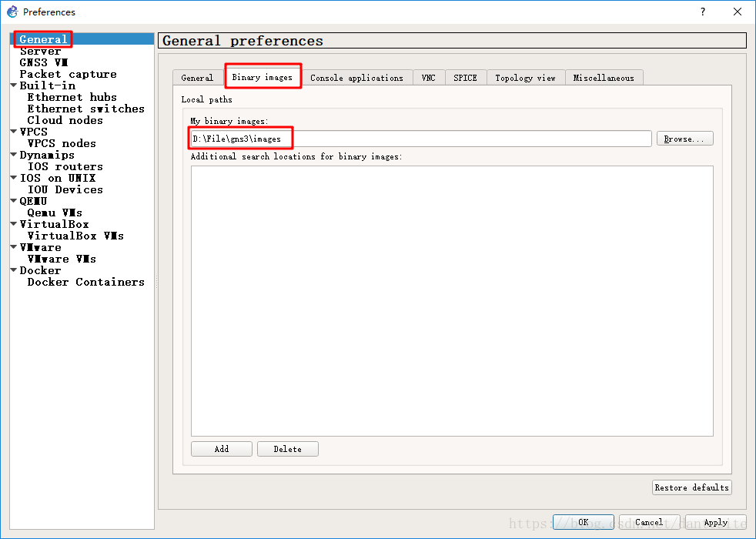Viewport: 756px width, 539px height.
Task: Cancel the preferences dialog
Action: tap(650, 522)
